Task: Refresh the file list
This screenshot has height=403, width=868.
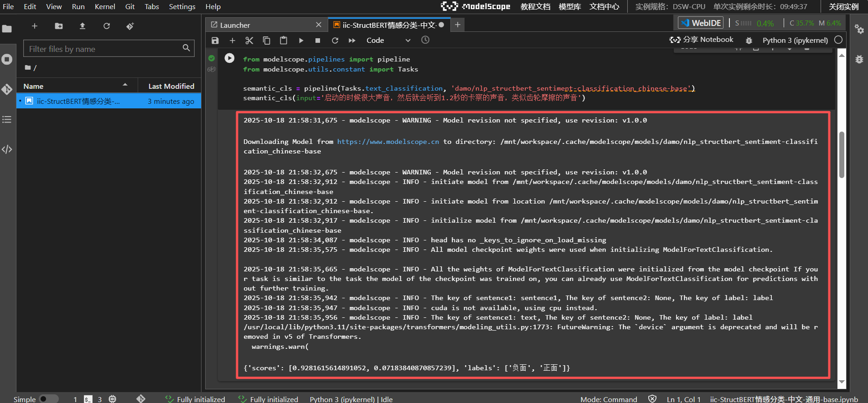Action: pyautogui.click(x=106, y=26)
